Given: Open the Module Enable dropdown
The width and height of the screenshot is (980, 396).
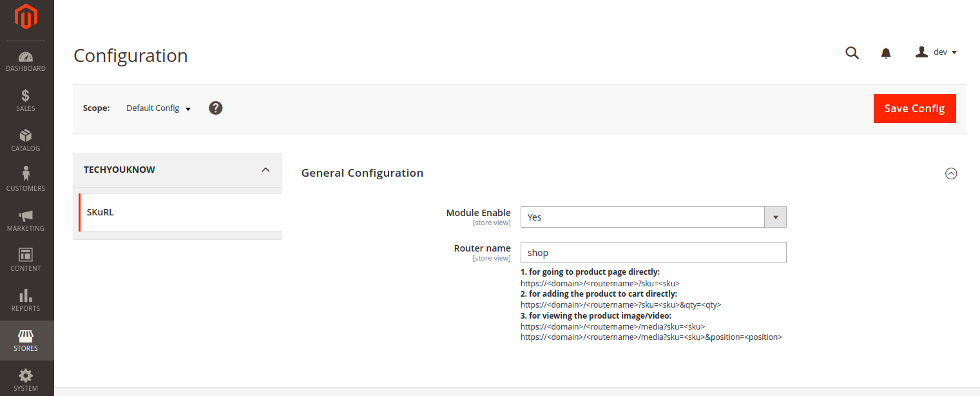Looking at the screenshot, I should click(653, 217).
